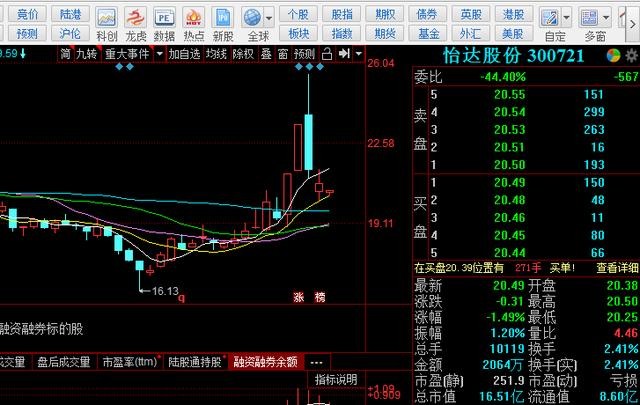Toggle the 简 simple view mode
The width and height of the screenshot is (640, 405).
click(x=65, y=54)
